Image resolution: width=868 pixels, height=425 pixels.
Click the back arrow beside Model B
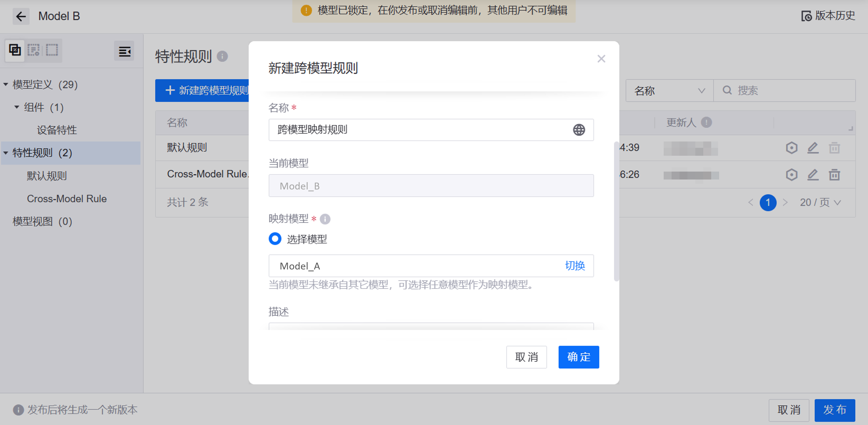(x=21, y=16)
